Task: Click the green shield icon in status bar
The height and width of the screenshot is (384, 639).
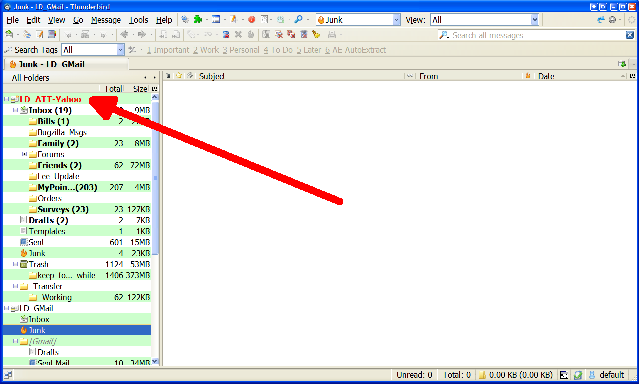Action: coord(577,375)
